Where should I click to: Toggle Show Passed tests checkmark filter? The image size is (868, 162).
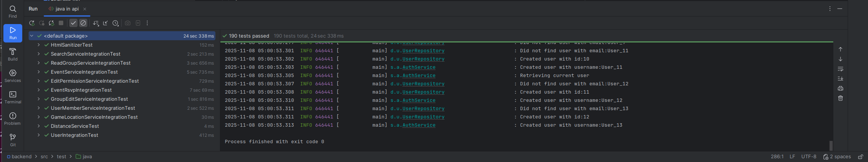click(x=73, y=23)
